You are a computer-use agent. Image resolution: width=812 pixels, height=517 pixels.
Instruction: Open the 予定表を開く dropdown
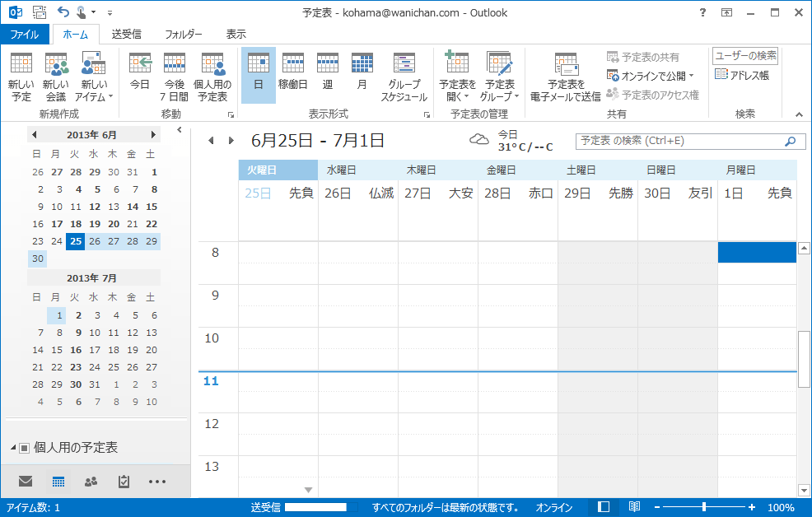pyautogui.click(x=457, y=76)
